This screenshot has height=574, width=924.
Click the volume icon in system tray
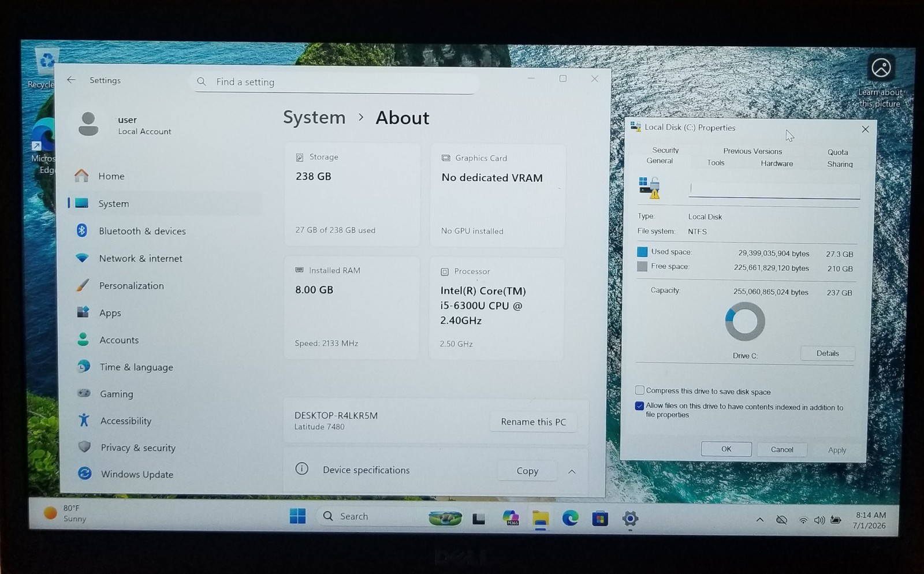tap(819, 520)
